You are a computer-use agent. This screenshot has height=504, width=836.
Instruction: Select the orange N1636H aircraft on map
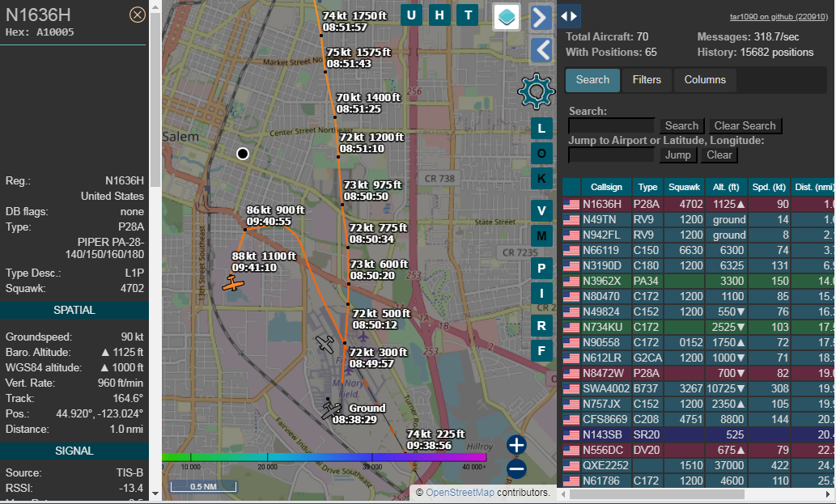coord(233,283)
